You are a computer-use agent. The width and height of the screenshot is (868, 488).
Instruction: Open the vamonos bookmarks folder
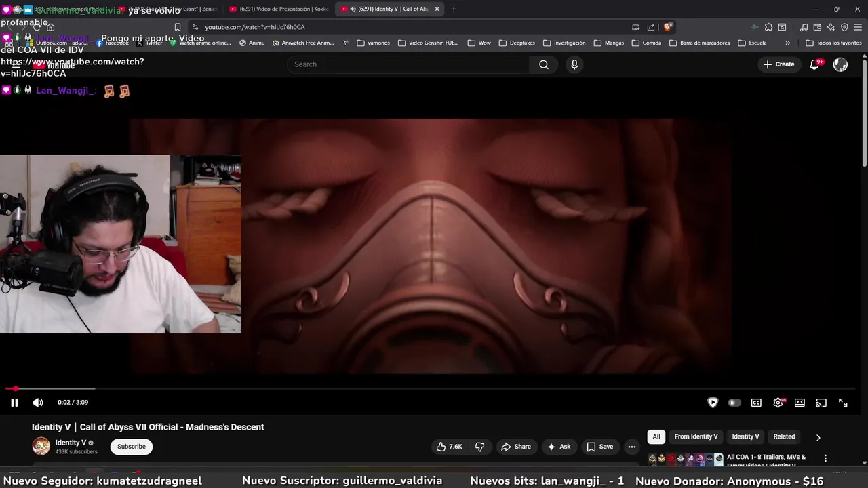click(x=373, y=43)
